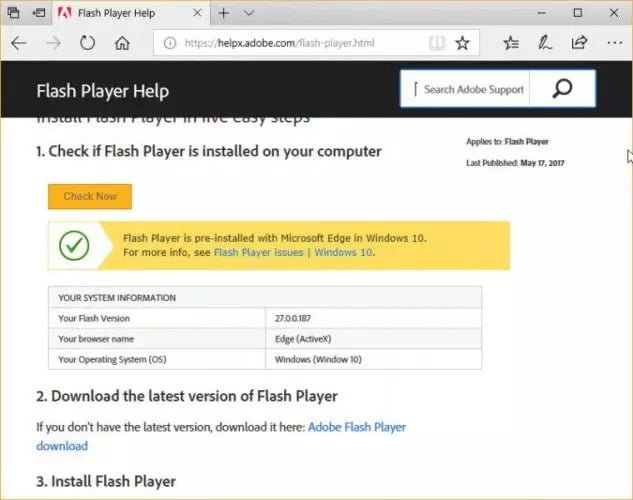Close the Flash Player Help tab

coord(197,13)
